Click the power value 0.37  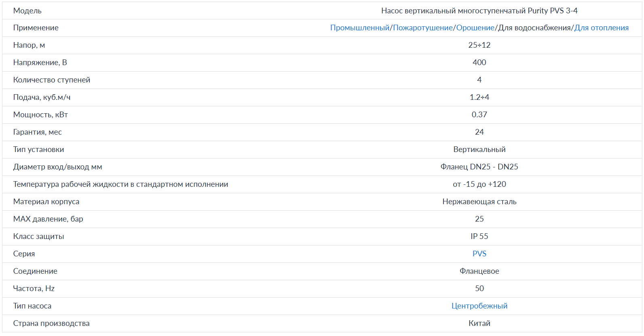click(479, 114)
